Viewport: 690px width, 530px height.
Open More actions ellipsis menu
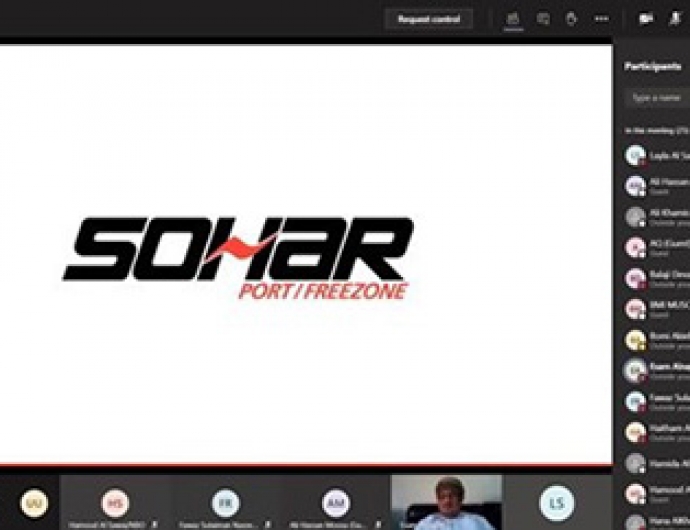click(x=601, y=19)
